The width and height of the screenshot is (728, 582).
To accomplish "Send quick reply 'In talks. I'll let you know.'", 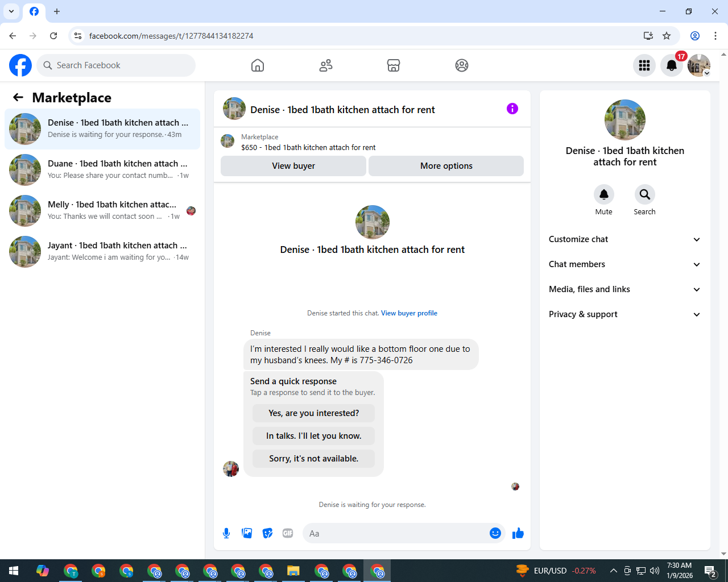I will click(314, 436).
